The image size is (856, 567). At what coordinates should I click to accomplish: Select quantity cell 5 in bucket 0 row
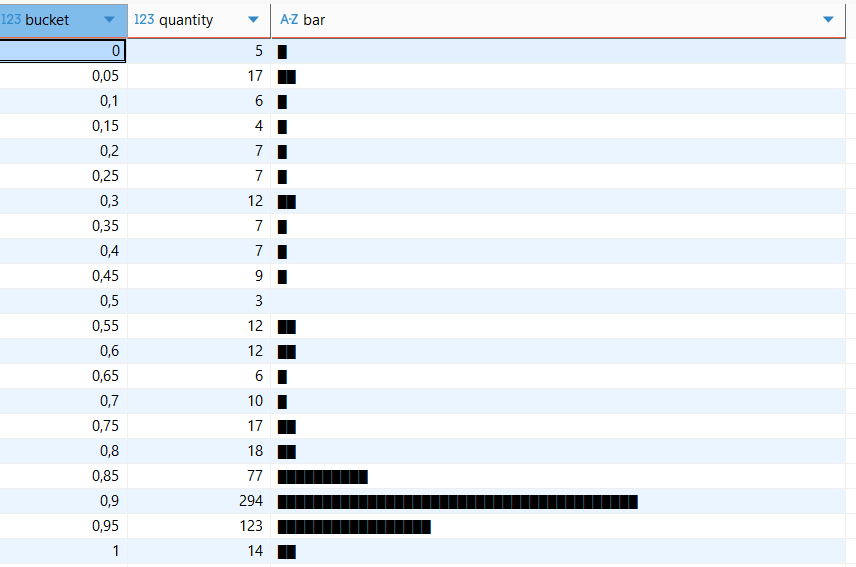pyautogui.click(x=199, y=51)
